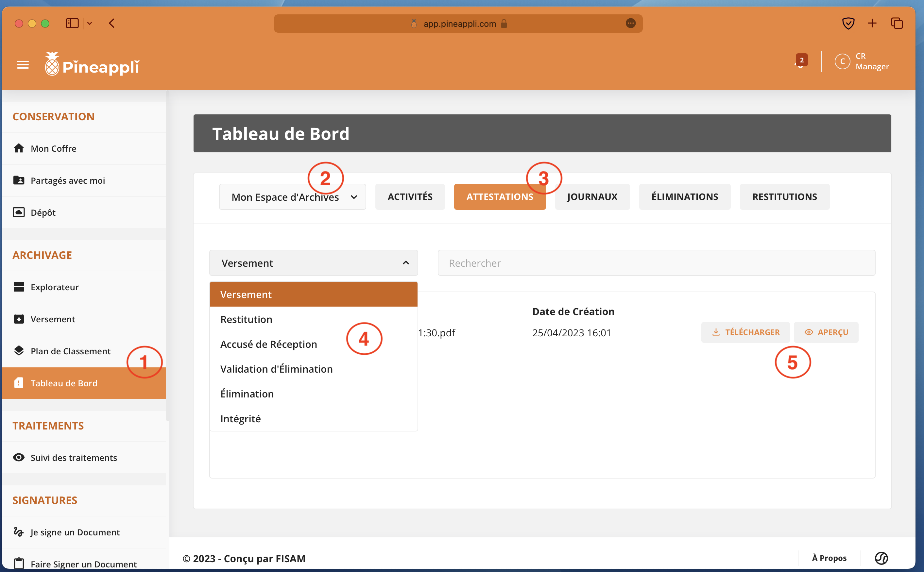Click the Rechercher search field
924x572 pixels.
tap(656, 263)
